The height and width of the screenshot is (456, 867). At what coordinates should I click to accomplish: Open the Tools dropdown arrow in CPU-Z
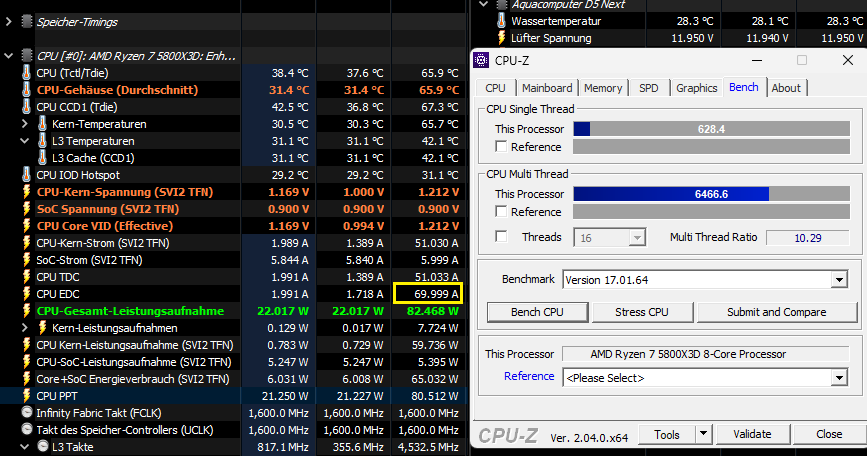click(x=703, y=434)
